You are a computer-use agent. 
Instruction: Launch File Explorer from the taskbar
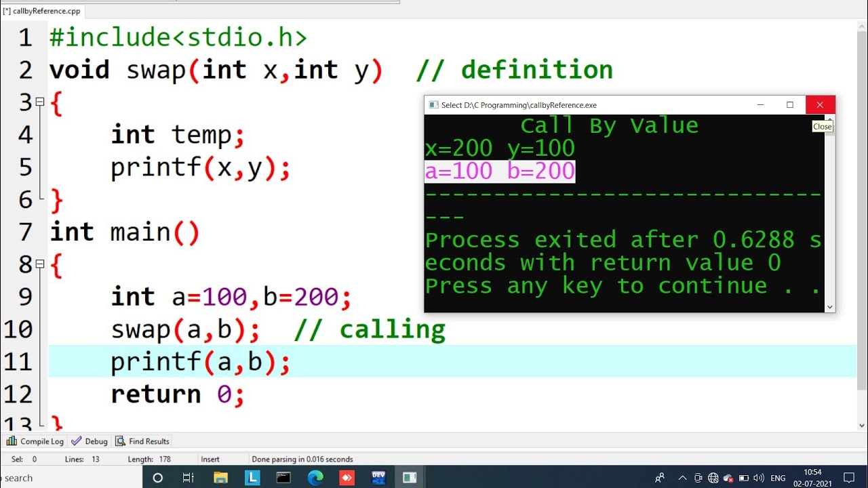point(220,478)
